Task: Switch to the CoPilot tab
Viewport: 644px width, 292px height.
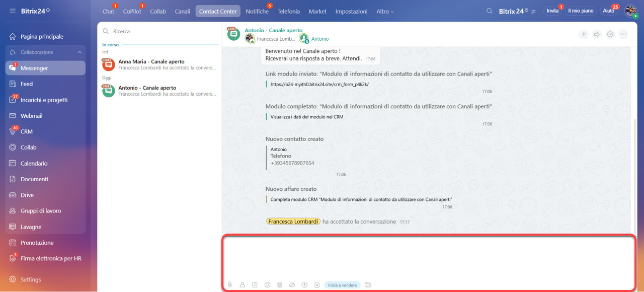Action: point(132,11)
